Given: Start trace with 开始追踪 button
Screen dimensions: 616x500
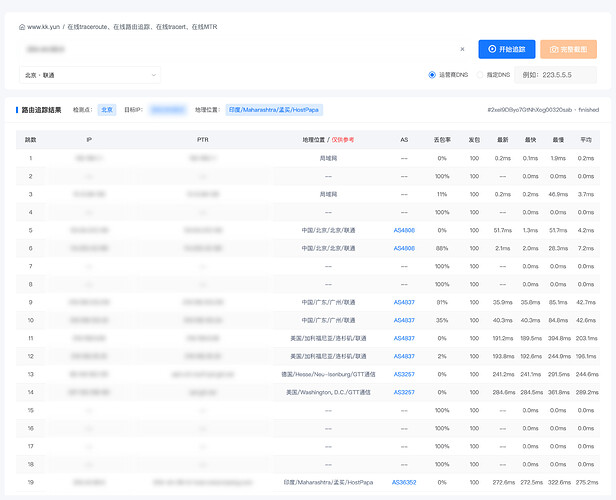Looking at the screenshot, I should 507,49.
